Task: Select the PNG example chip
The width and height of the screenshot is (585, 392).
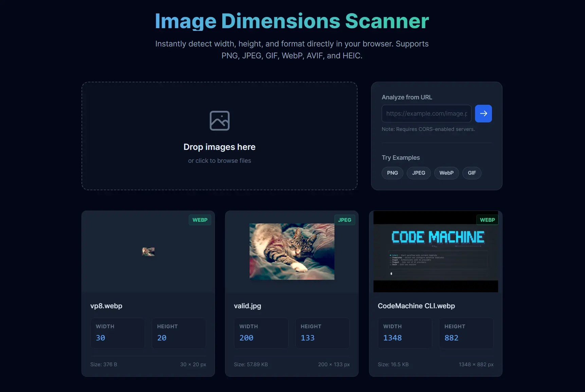Action: [392, 173]
